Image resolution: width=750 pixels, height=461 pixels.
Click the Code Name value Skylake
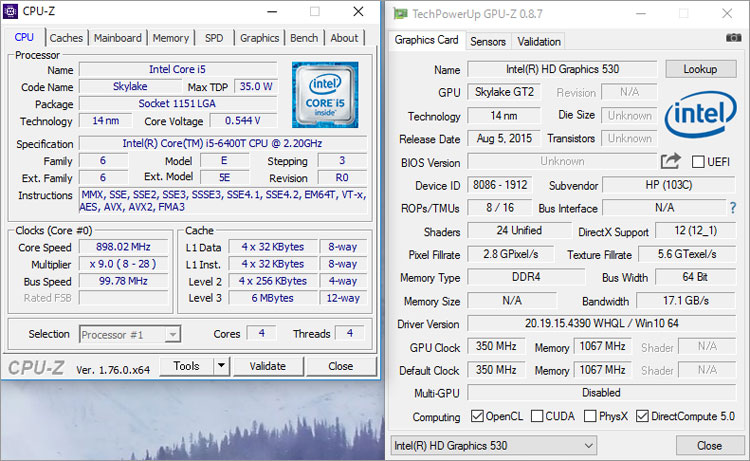pyautogui.click(x=130, y=87)
